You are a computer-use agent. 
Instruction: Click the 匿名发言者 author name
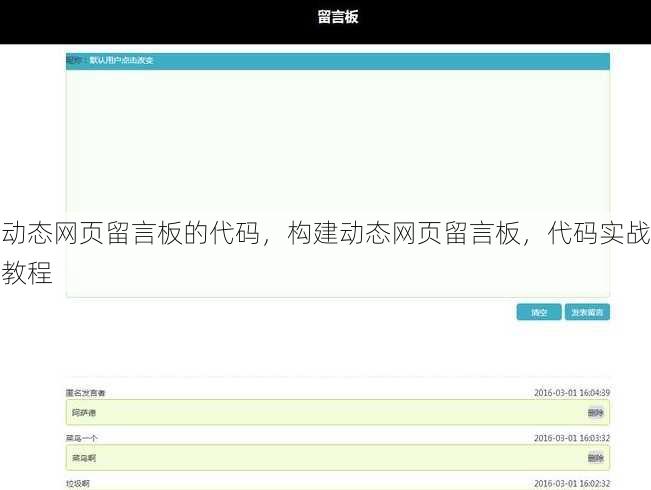click(86, 393)
